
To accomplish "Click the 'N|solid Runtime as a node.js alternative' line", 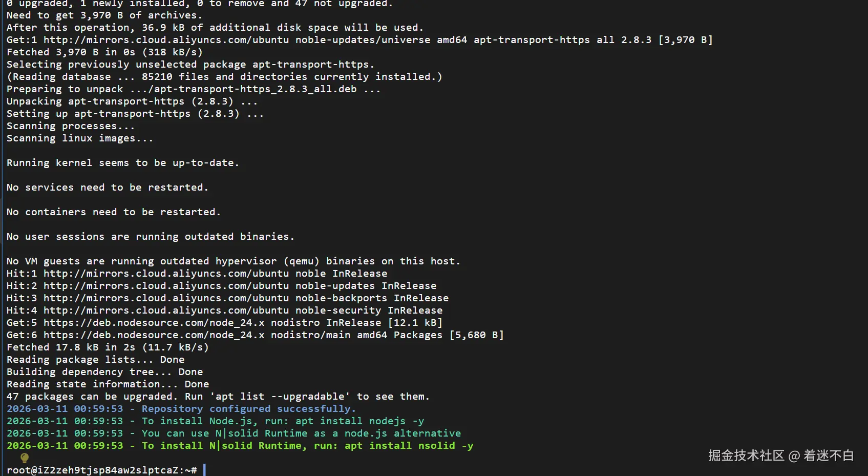I will click(338, 433).
